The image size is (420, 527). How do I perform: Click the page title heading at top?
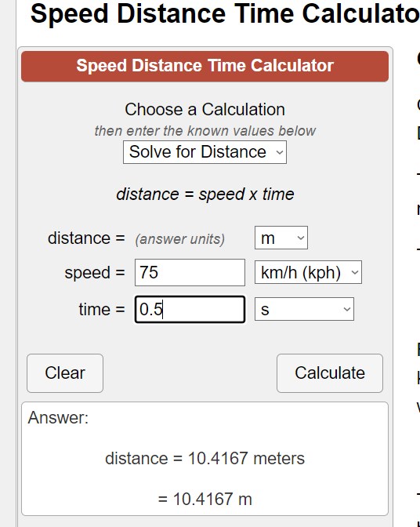[x=225, y=14]
